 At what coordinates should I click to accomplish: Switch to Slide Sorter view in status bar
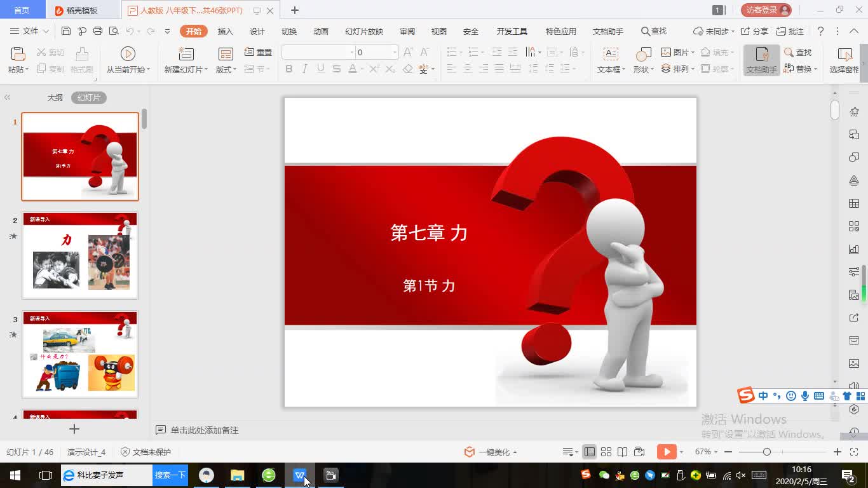click(606, 452)
